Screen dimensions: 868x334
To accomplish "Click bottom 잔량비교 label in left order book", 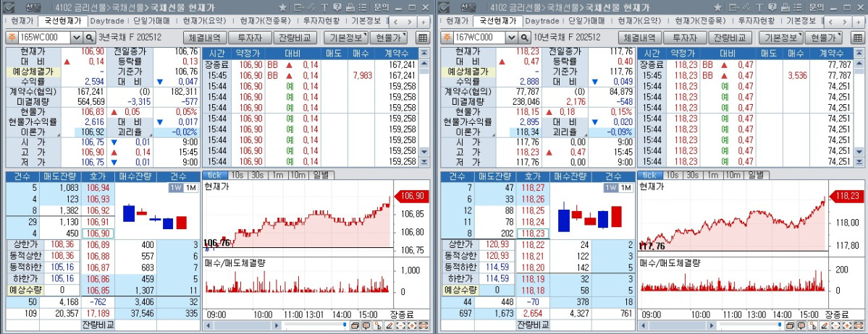I will click(98, 325).
